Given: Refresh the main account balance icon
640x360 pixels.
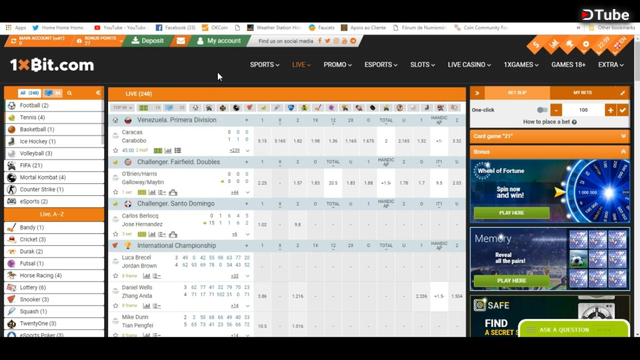Looking at the screenshot, I should point(13,41).
